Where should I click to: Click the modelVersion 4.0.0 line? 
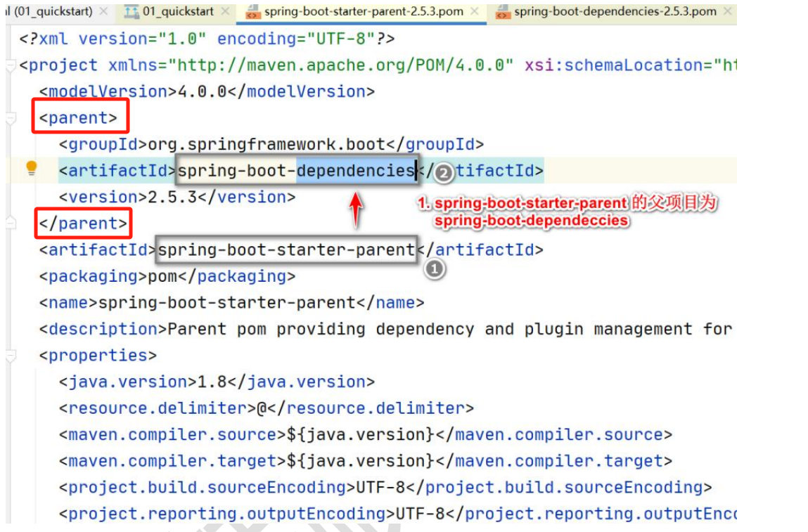coord(207,91)
